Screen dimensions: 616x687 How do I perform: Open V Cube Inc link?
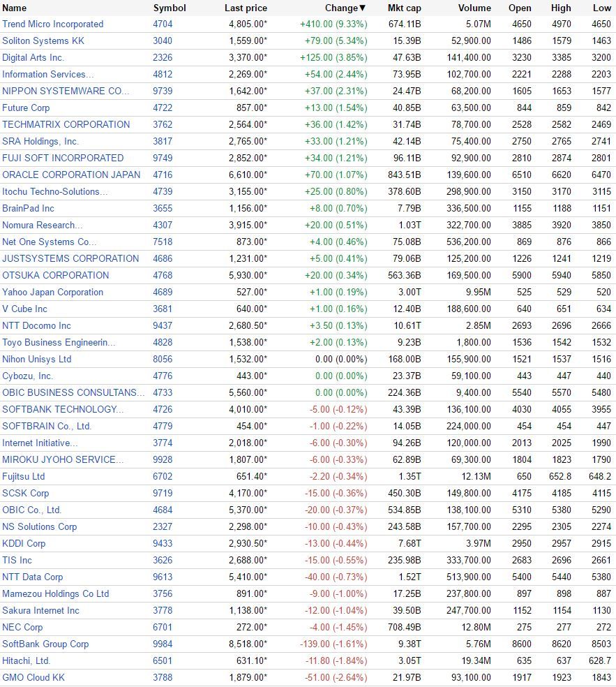(24, 309)
